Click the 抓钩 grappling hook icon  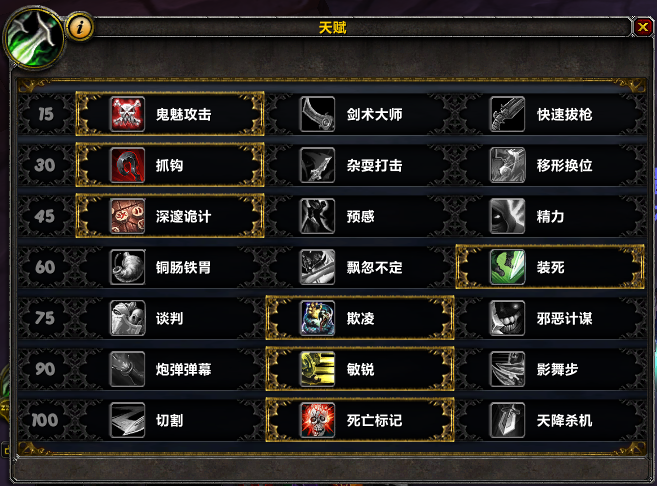[128, 165]
